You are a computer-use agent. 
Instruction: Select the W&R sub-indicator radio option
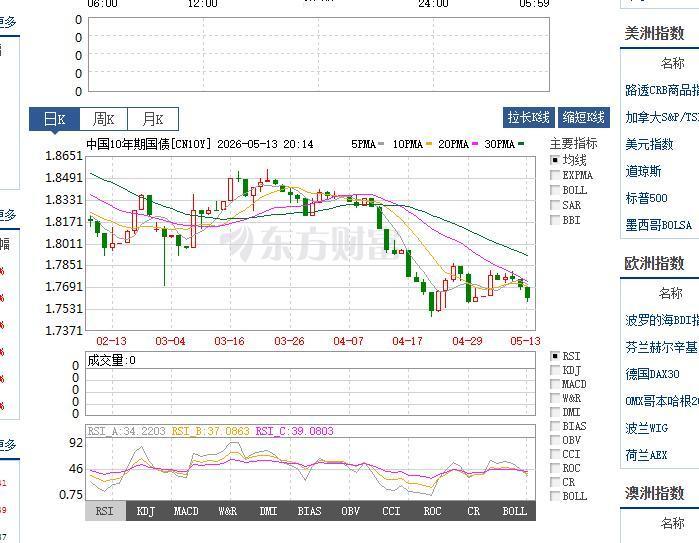tap(555, 398)
